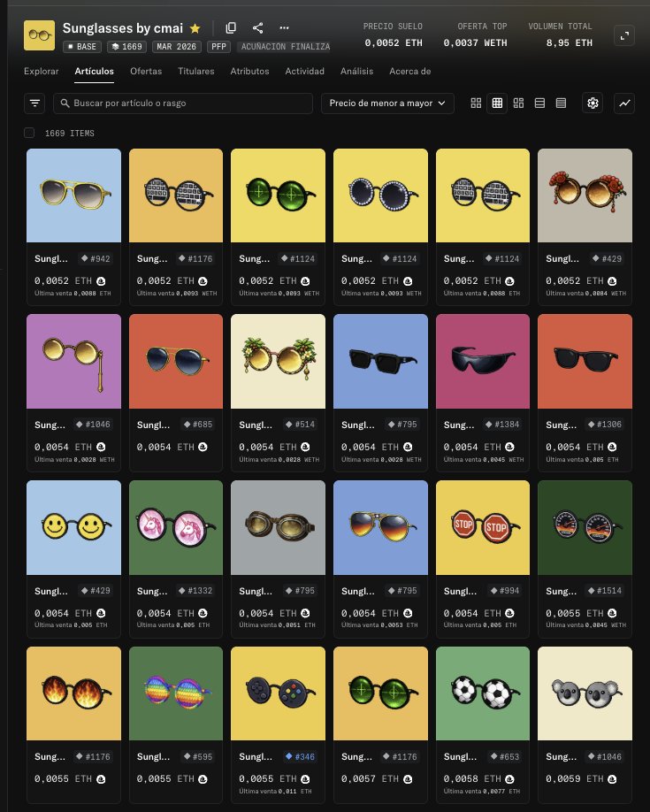The image size is (650, 812).
Task: Open the Acerca de tab
Action: click(x=410, y=72)
